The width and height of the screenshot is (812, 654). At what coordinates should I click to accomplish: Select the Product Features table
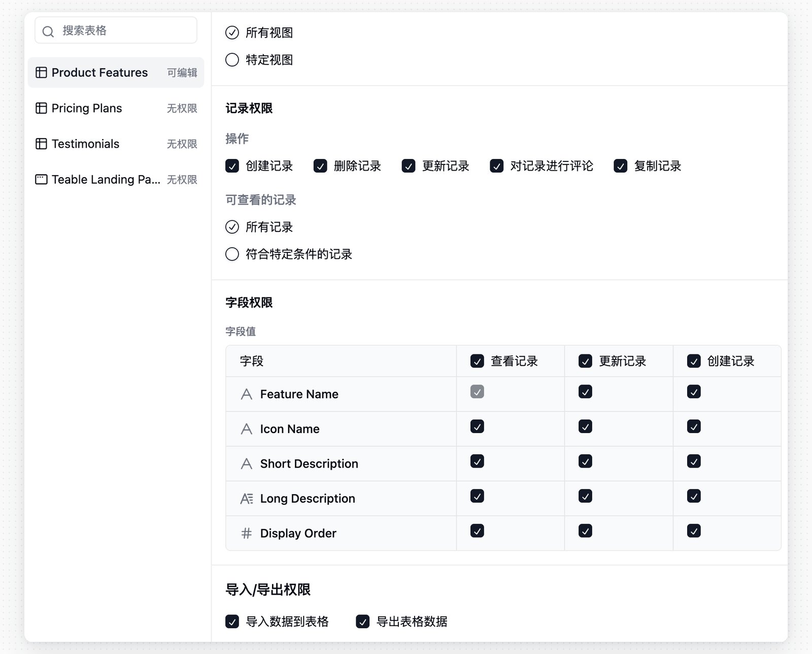point(116,73)
